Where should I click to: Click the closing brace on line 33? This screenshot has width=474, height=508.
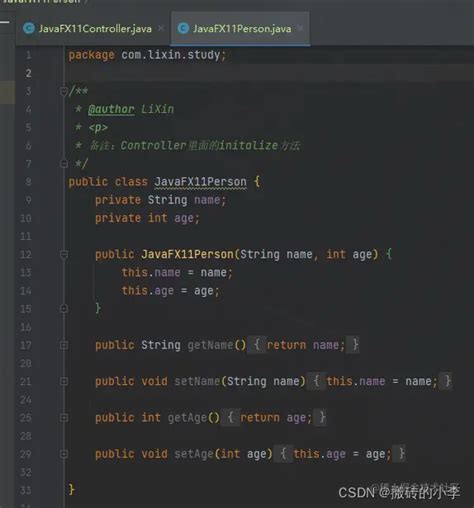[x=71, y=490]
